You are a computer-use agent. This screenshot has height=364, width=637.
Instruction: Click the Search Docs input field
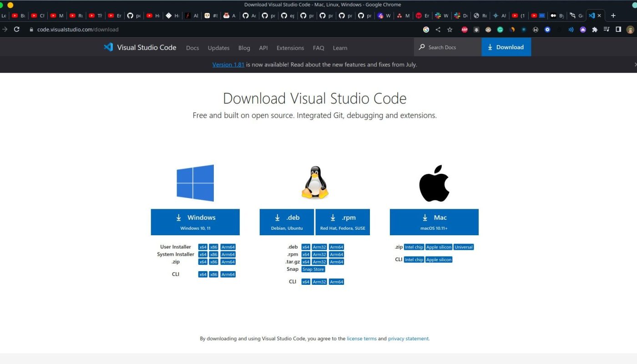448,47
